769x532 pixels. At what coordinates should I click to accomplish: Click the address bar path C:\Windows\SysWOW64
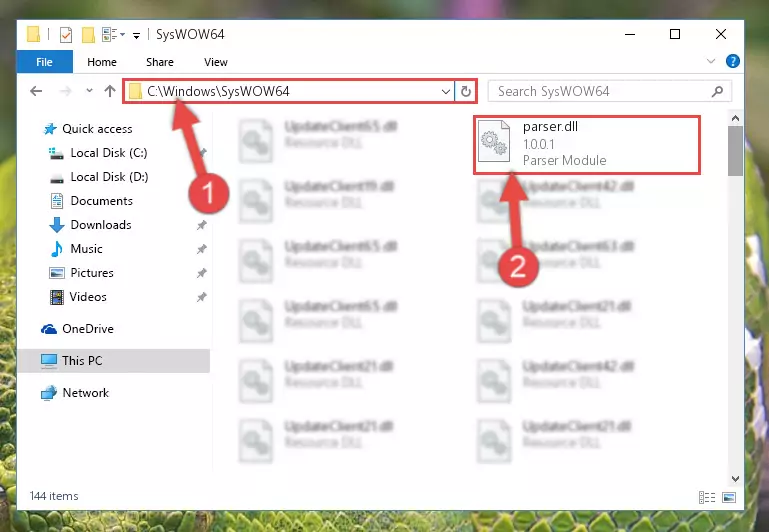coord(218,91)
